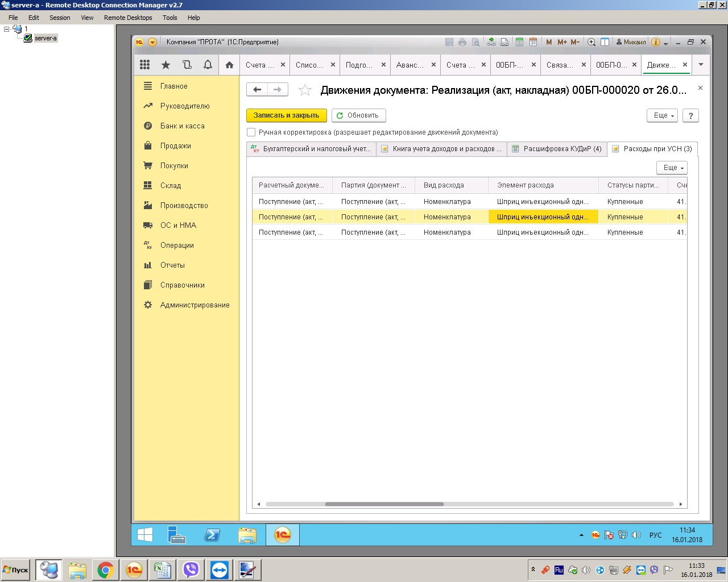This screenshot has width=728, height=582.
Task: Click the zoom magnifier icon in 1C title bar
Action: [x=591, y=42]
